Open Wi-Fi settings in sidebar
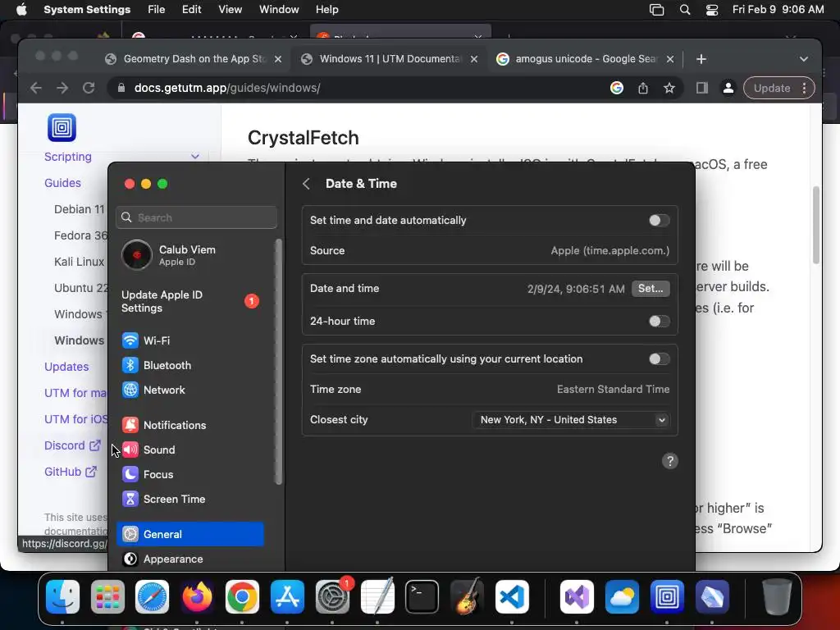The height and width of the screenshot is (630, 840). 190,340
